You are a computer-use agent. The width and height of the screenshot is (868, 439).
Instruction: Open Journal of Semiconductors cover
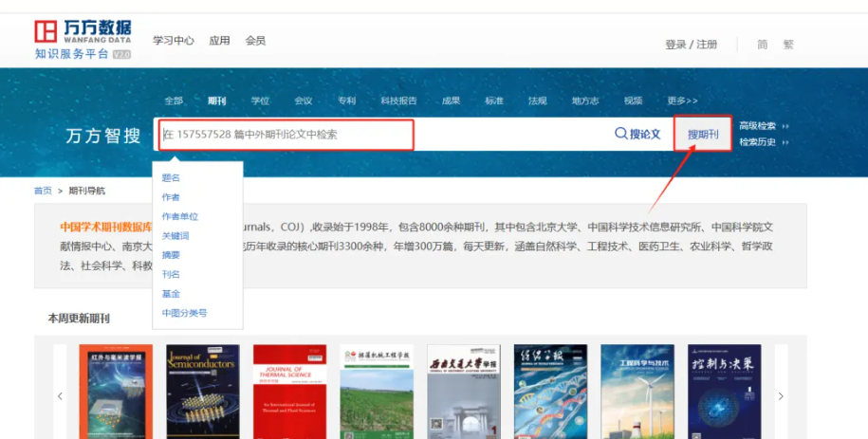click(x=203, y=392)
